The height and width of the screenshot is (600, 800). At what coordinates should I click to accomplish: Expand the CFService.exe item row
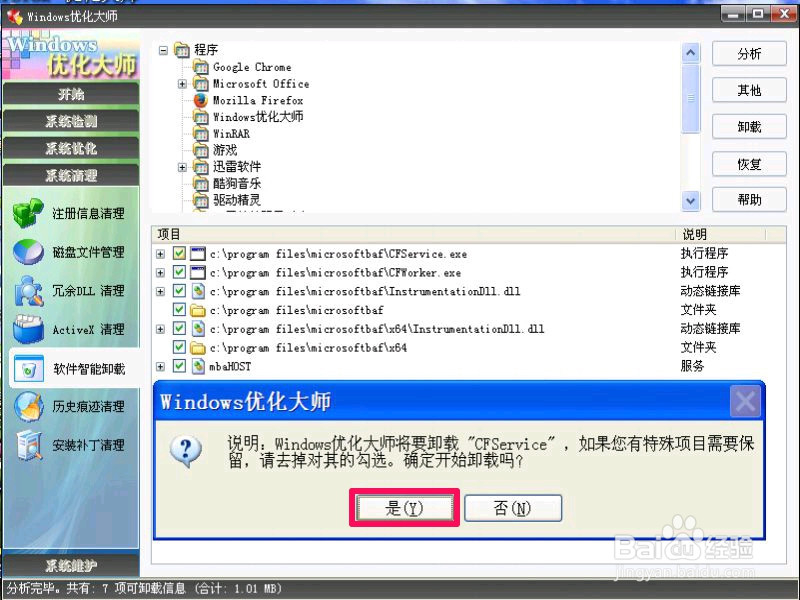pyautogui.click(x=160, y=254)
